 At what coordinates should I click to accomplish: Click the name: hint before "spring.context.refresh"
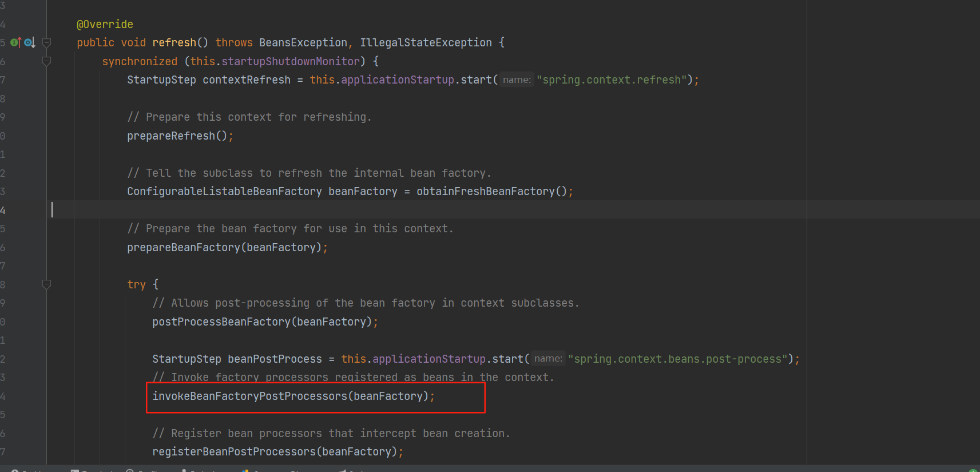(x=517, y=80)
